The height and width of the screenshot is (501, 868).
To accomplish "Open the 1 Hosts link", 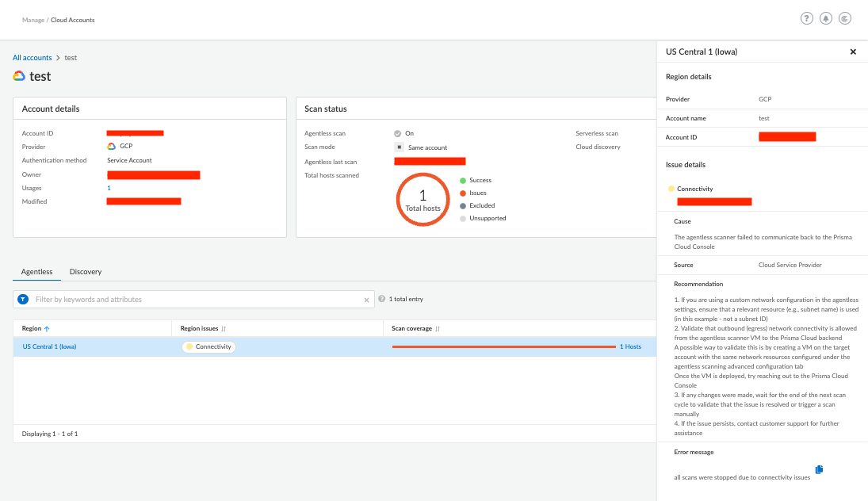I will (630, 346).
